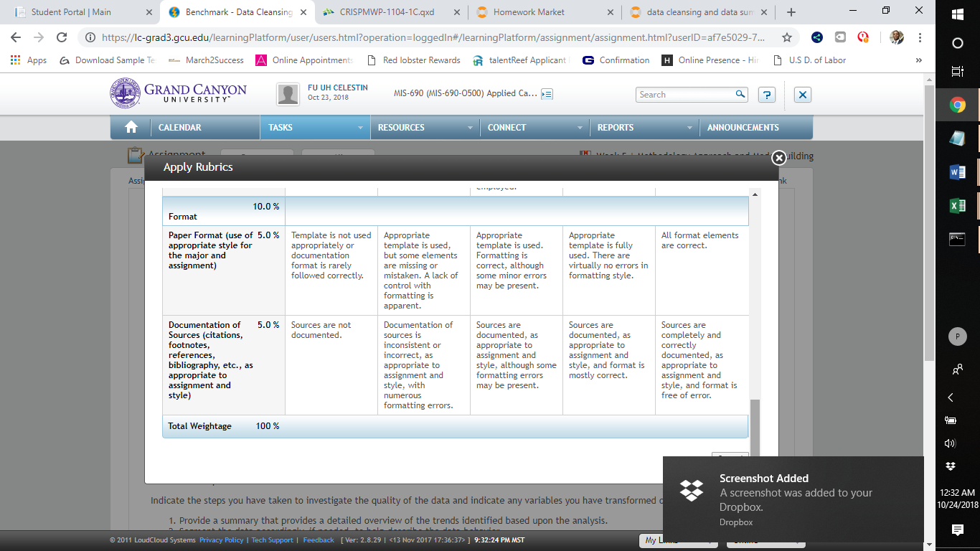Open the Feedback link

click(x=319, y=540)
